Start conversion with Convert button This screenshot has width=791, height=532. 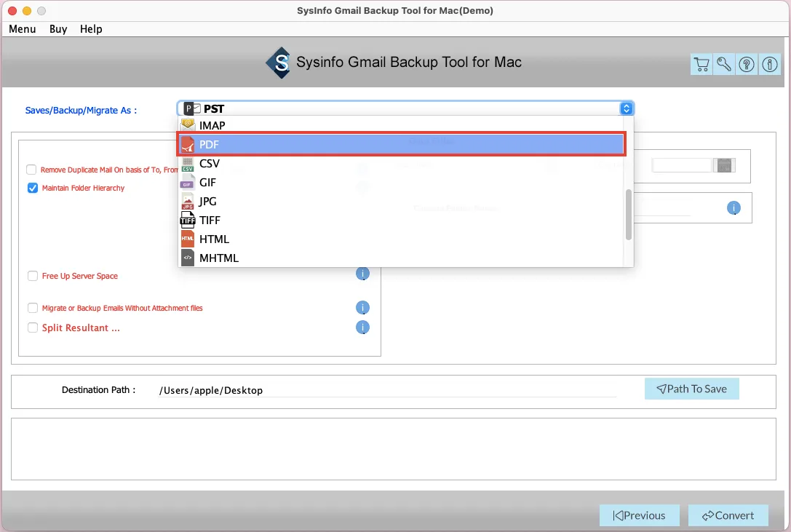728,515
